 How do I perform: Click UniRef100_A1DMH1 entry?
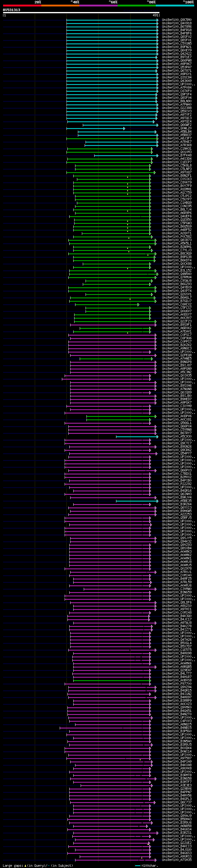tap(176, 189)
